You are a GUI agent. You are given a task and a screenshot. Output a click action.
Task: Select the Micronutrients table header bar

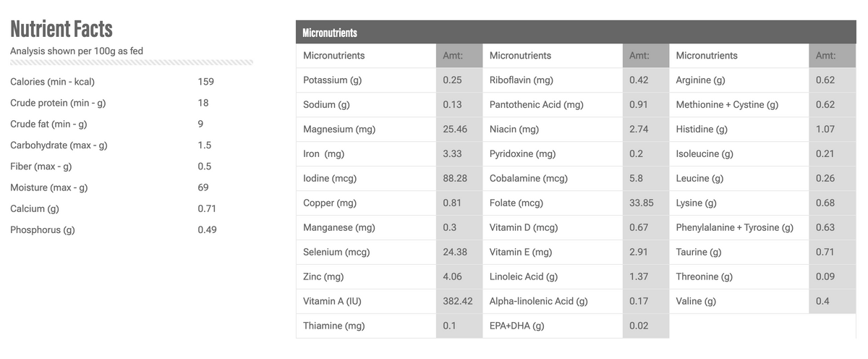pyautogui.click(x=576, y=32)
